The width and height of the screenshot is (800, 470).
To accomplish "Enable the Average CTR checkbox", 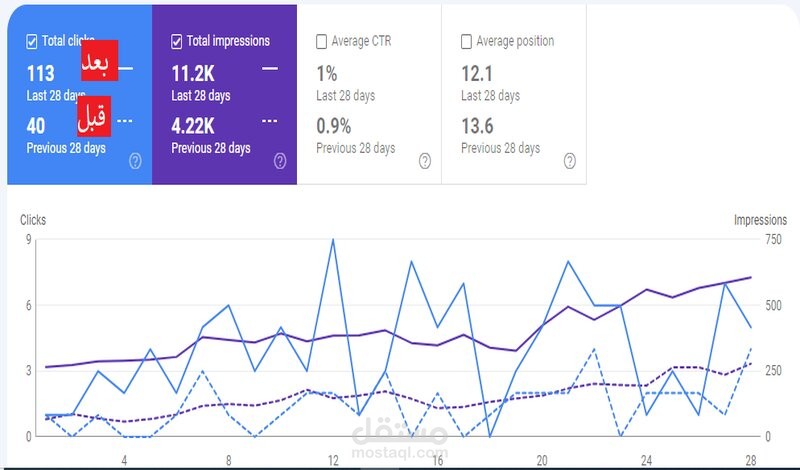I will coord(321,41).
